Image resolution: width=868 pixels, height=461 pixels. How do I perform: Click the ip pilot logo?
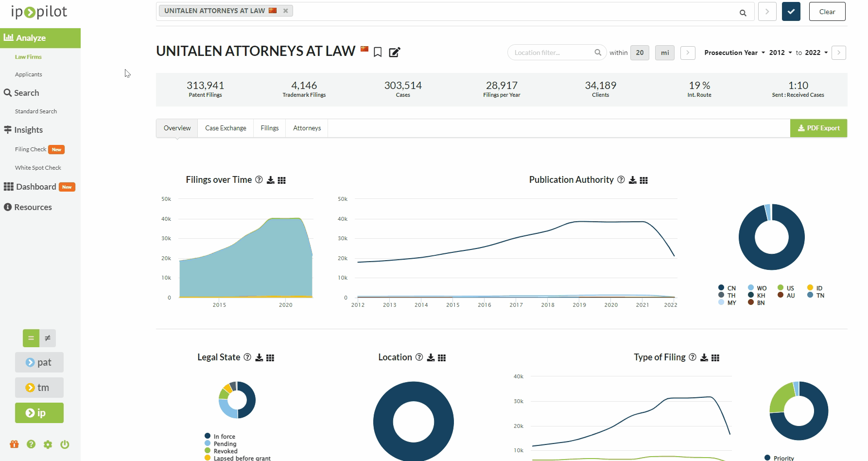pos(39,12)
